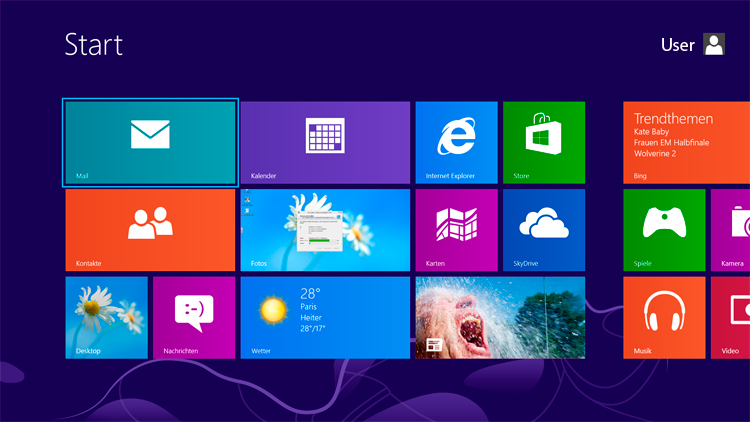Image resolution: width=750 pixels, height=422 pixels.
Task: Select the Wolverine 2 trending topic
Action: 655,154
